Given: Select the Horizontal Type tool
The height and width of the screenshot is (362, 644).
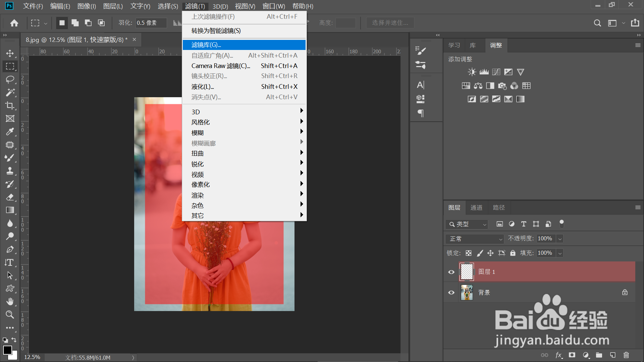Looking at the screenshot, I should coord(10,262).
